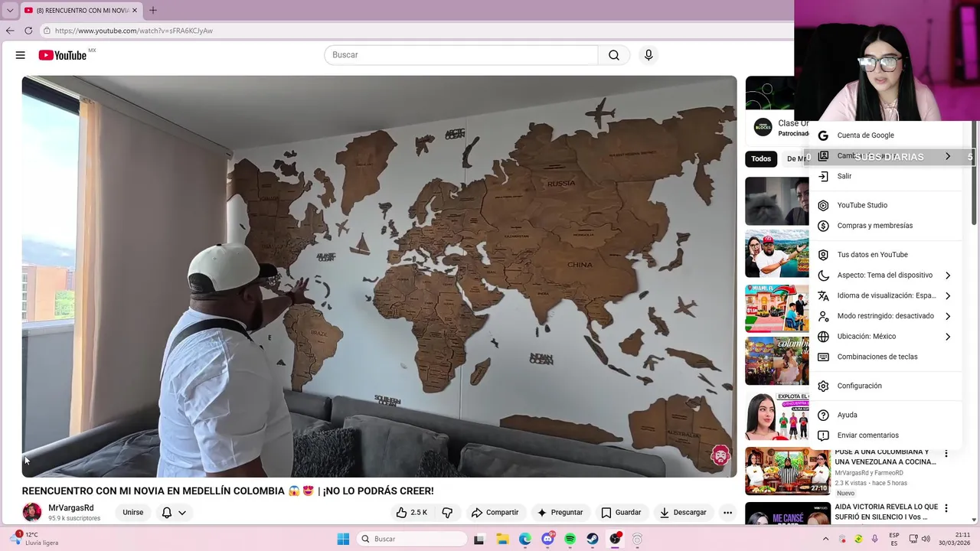Open Steam from taskbar

[593, 539]
